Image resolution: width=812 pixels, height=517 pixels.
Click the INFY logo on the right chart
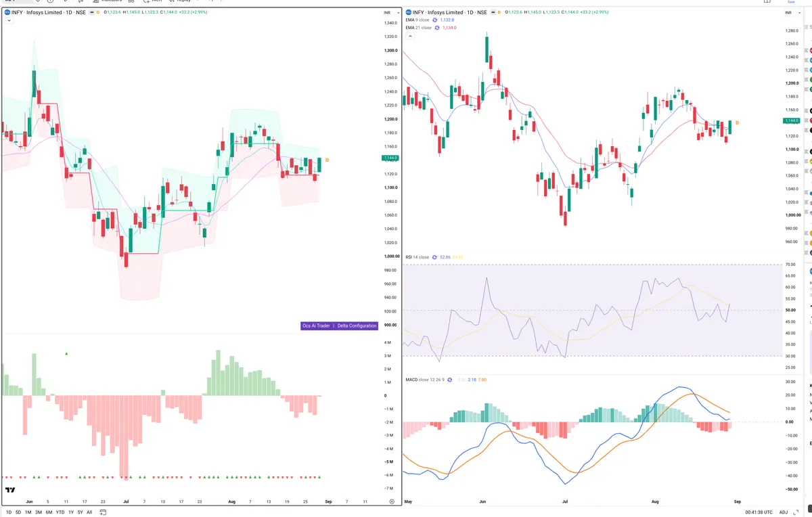(x=409, y=13)
